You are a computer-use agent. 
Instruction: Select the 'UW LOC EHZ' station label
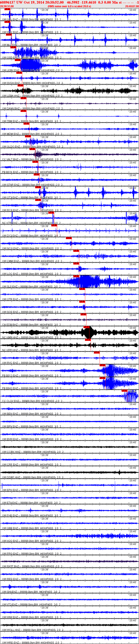(10, 274)
